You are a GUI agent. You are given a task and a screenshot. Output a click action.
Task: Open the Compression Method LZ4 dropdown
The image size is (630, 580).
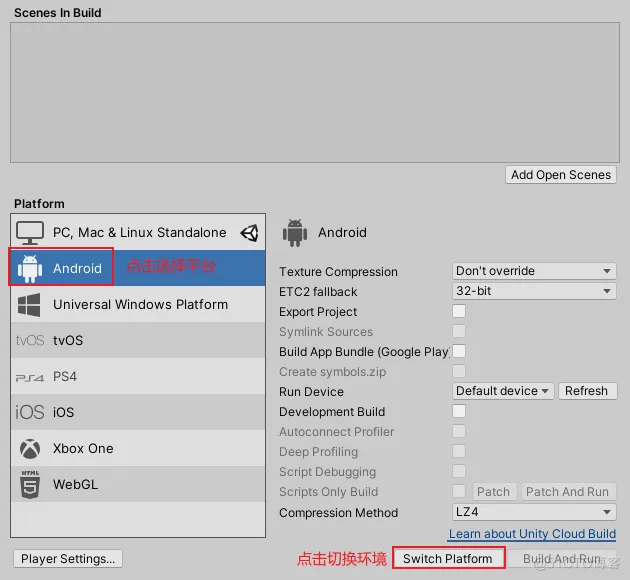[x=534, y=512]
